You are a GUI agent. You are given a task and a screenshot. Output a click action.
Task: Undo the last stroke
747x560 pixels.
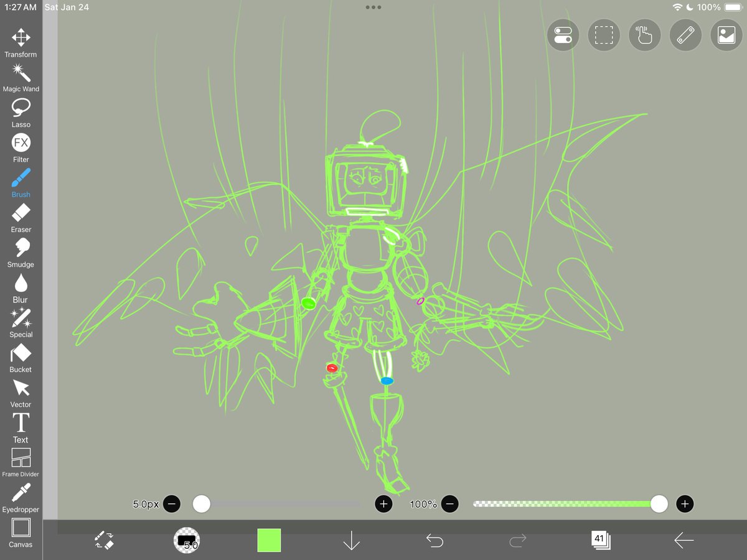click(x=435, y=540)
